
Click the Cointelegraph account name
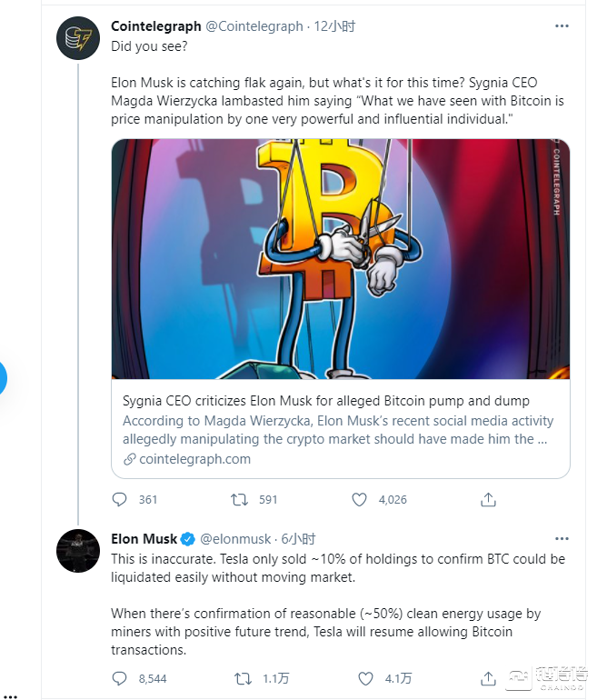click(x=155, y=26)
